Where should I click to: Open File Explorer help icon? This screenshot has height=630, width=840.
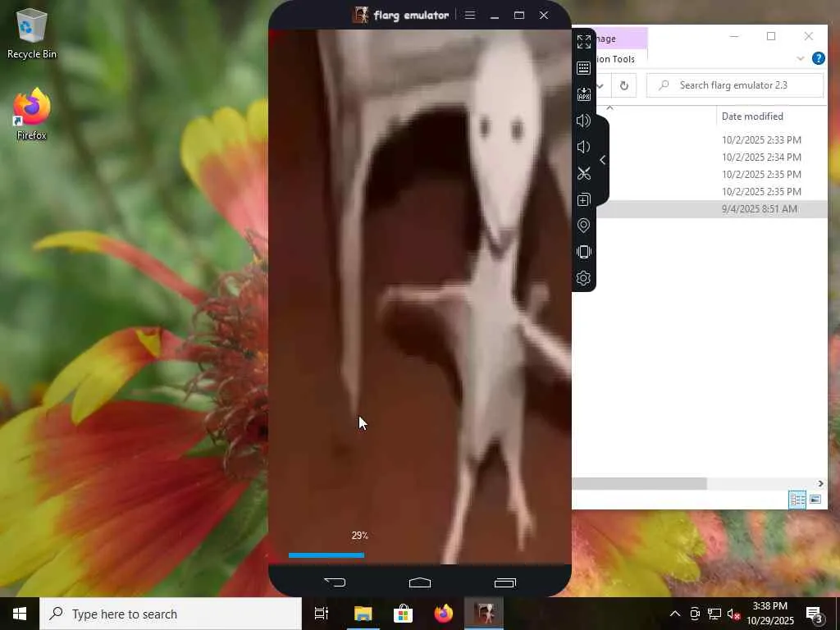coord(818,58)
